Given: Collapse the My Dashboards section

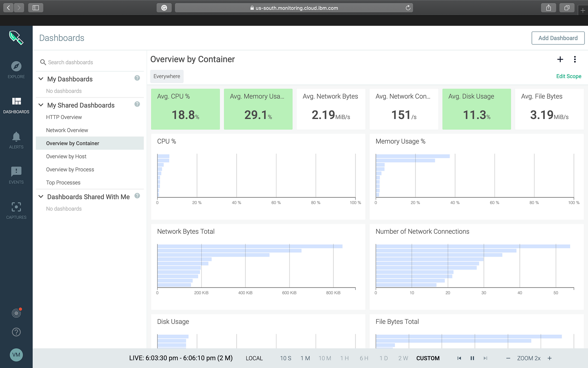Looking at the screenshot, I should pos(41,79).
